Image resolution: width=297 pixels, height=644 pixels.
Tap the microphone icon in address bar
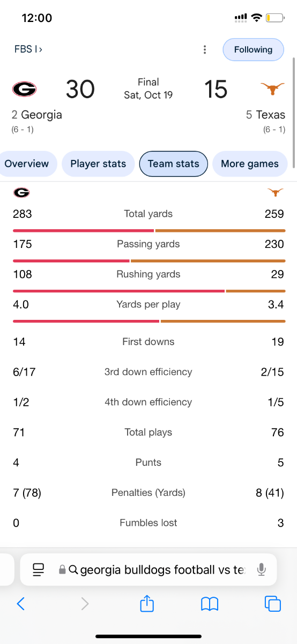pyautogui.click(x=262, y=569)
